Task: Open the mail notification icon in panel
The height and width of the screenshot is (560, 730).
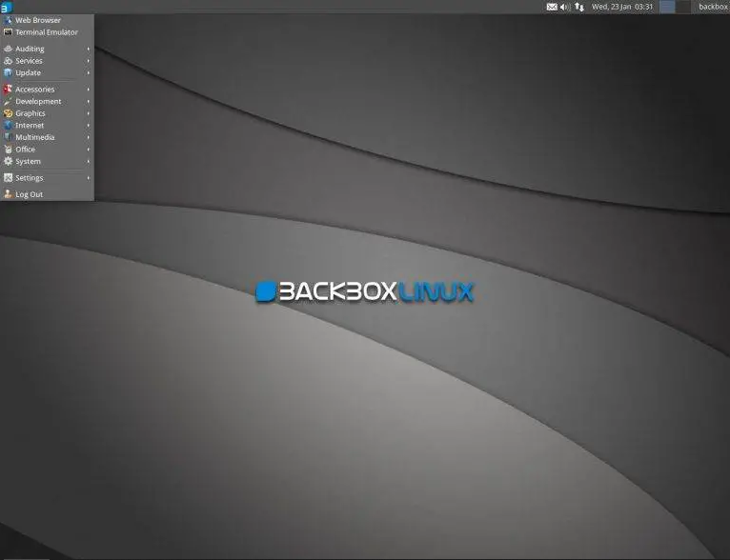Action: tap(552, 7)
